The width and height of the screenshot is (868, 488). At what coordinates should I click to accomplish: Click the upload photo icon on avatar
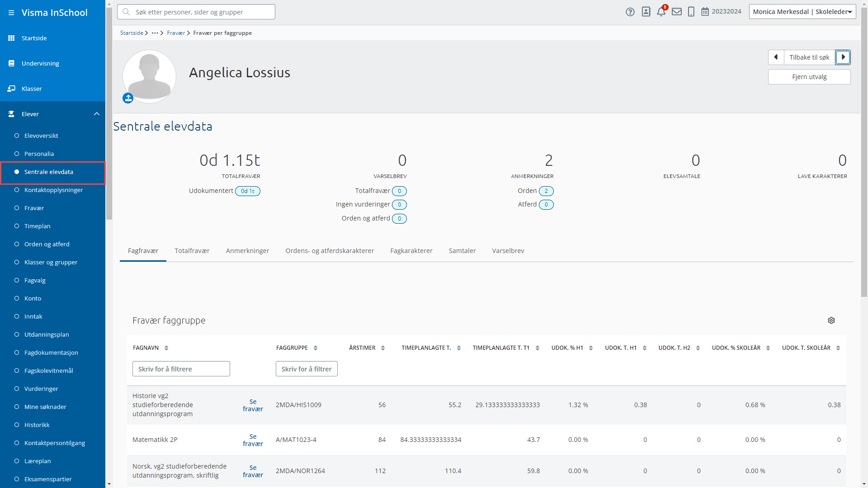(128, 98)
